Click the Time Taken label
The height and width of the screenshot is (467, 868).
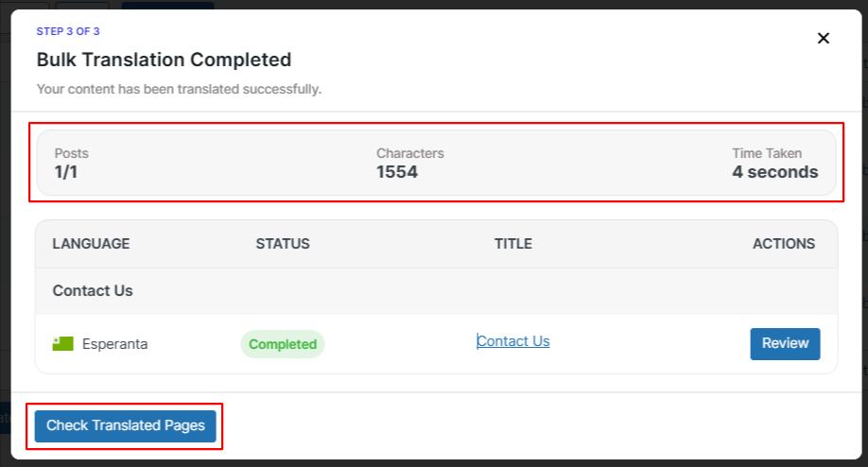coord(767,153)
